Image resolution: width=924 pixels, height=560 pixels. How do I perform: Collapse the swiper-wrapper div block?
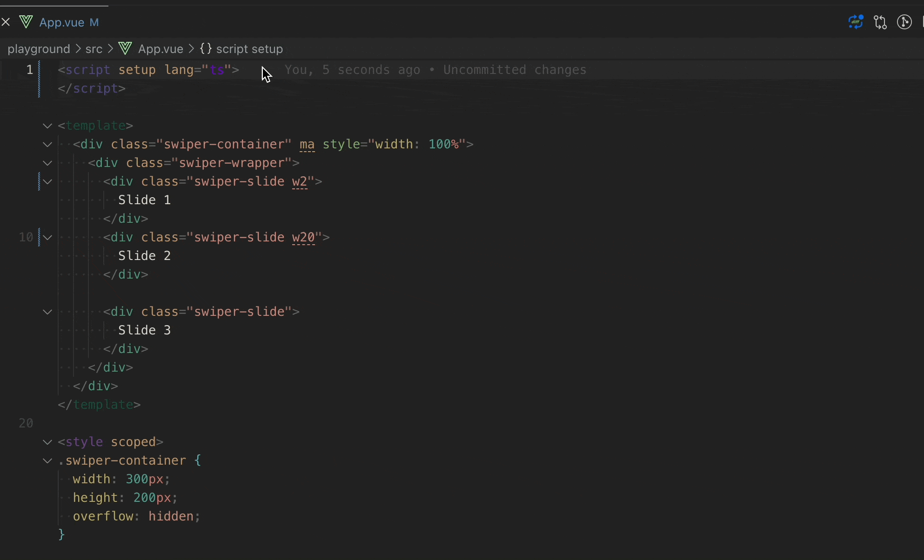(47, 163)
